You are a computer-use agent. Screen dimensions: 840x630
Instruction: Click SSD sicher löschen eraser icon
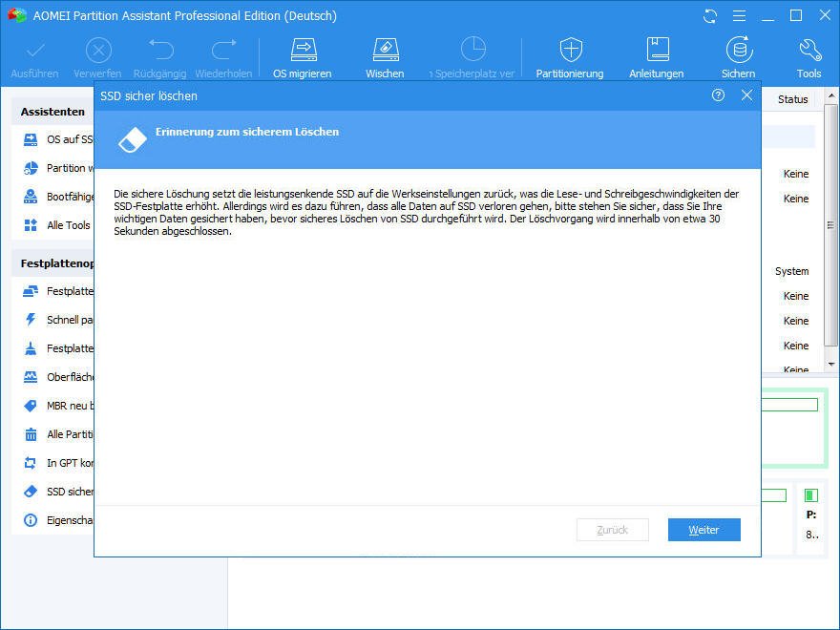pos(31,492)
